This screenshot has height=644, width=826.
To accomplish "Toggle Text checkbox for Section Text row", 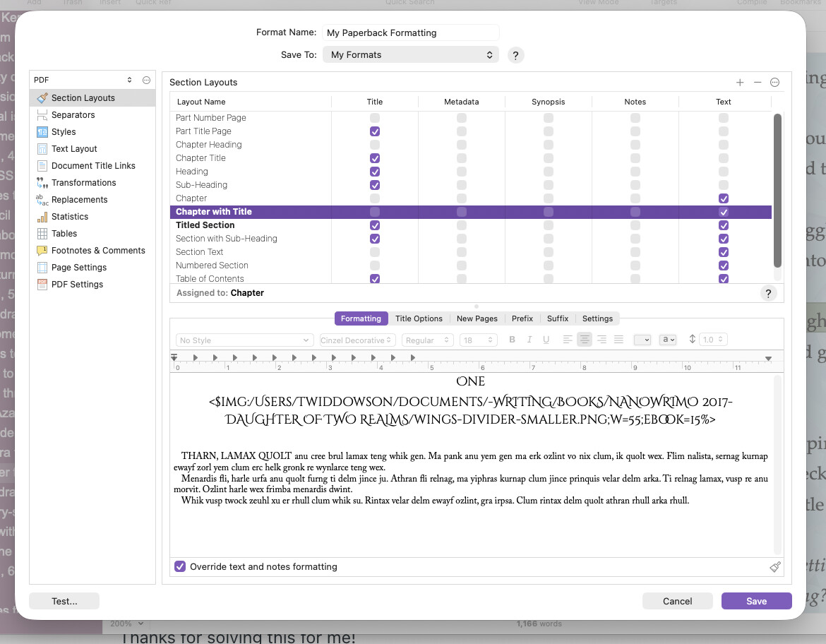I will (724, 252).
